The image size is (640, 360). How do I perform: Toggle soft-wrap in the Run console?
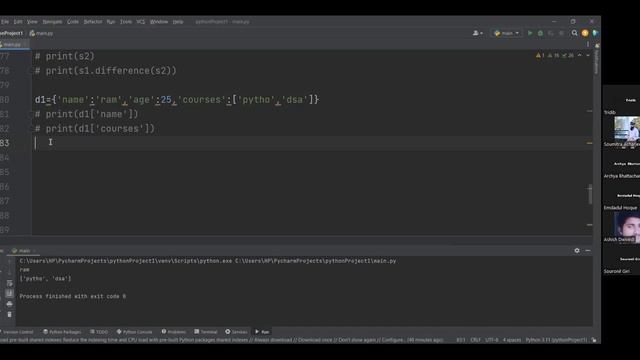tap(9, 283)
